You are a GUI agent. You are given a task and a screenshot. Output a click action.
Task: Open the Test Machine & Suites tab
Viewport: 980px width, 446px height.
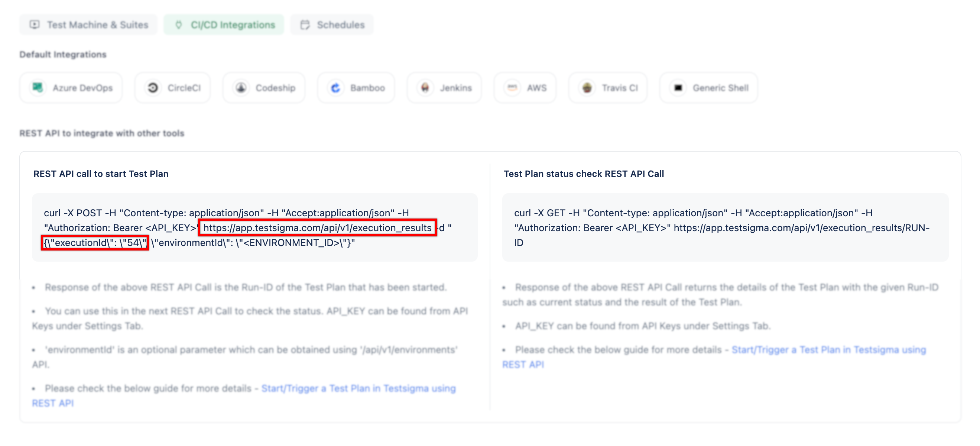[88, 25]
